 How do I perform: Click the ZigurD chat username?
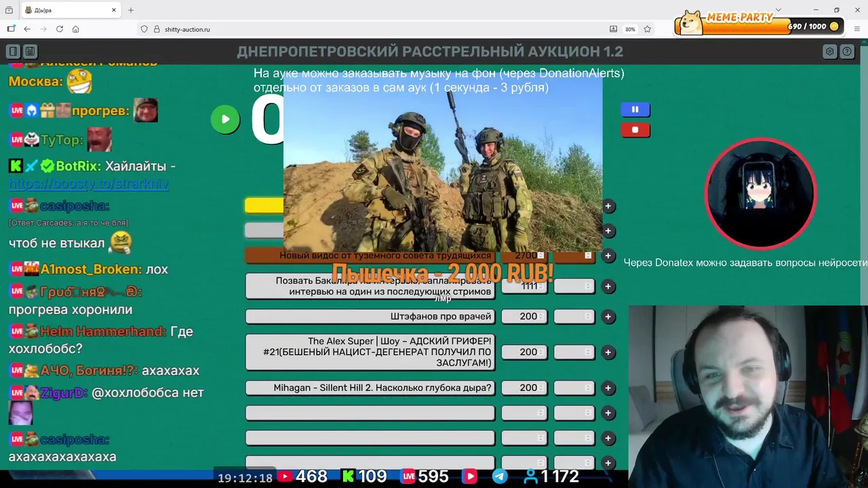64,392
